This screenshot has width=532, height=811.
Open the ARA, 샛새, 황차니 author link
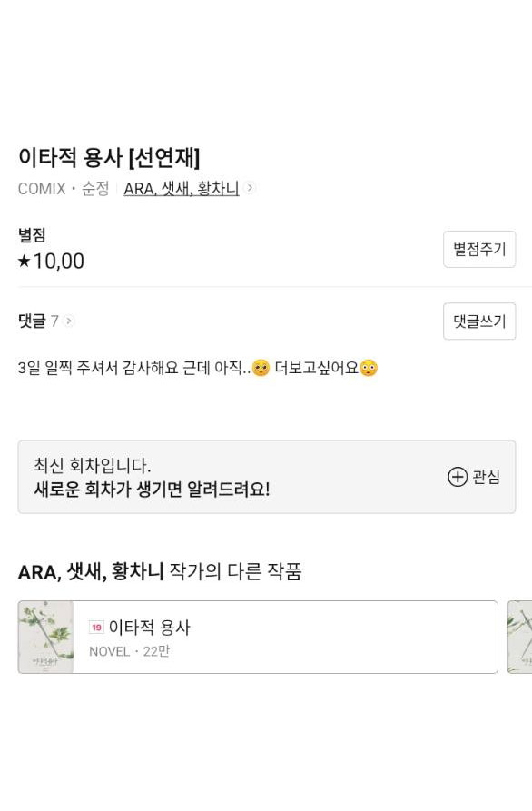180,189
